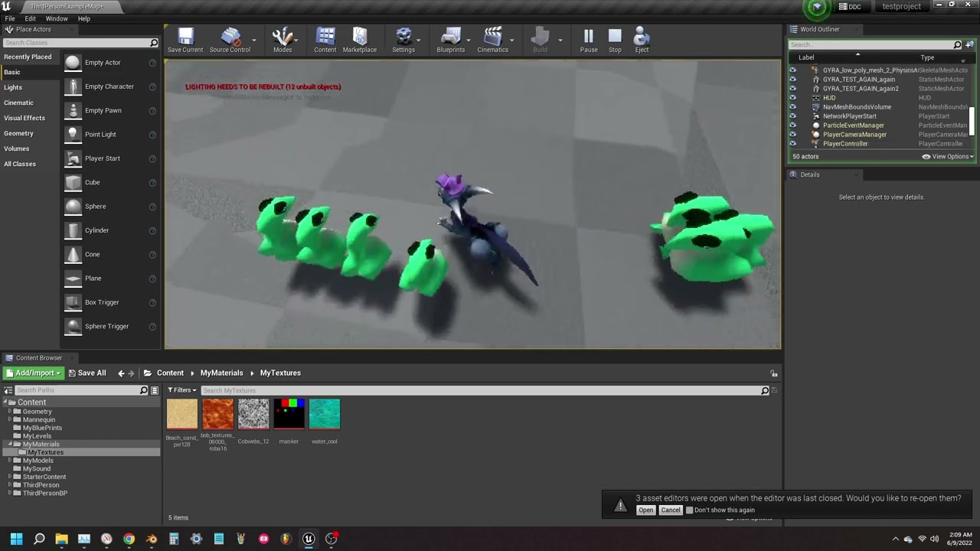
Task: Click Open to re-open asset editors
Action: click(645, 510)
